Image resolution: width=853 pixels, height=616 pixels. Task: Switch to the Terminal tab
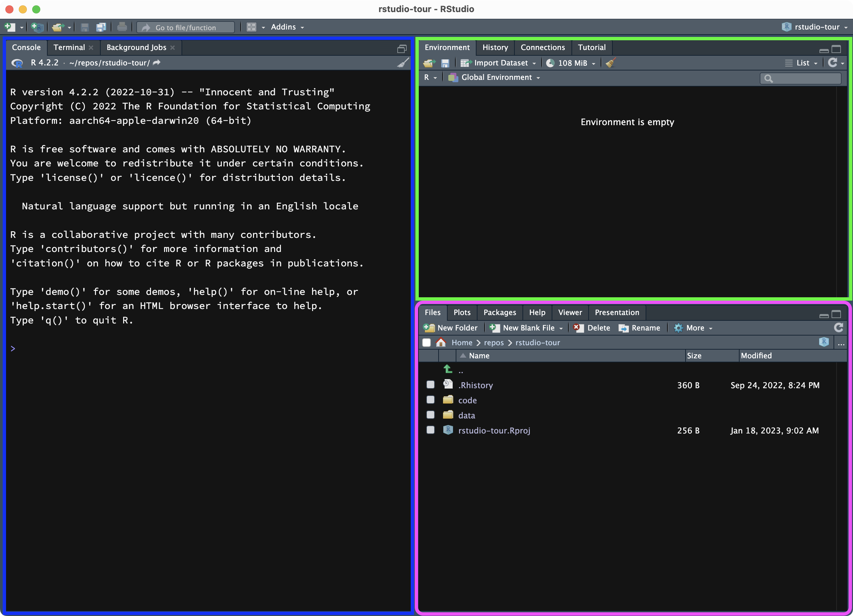69,47
